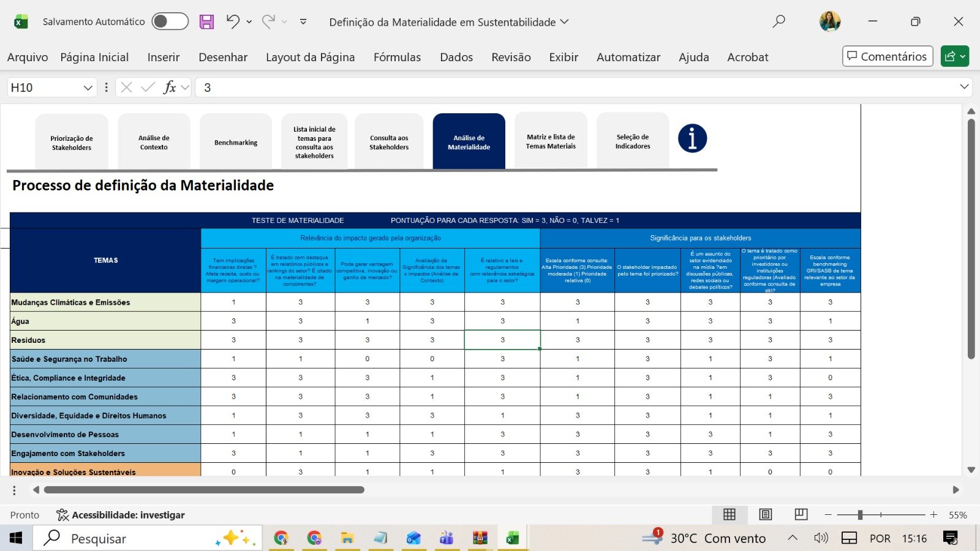The width and height of the screenshot is (980, 551).
Task: Open Accessibility checker in status bar
Action: point(121,515)
